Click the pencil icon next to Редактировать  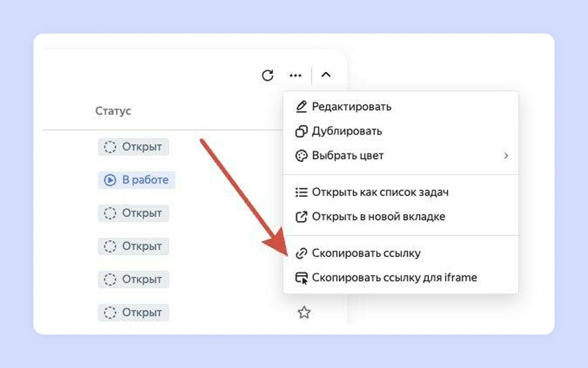[301, 107]
